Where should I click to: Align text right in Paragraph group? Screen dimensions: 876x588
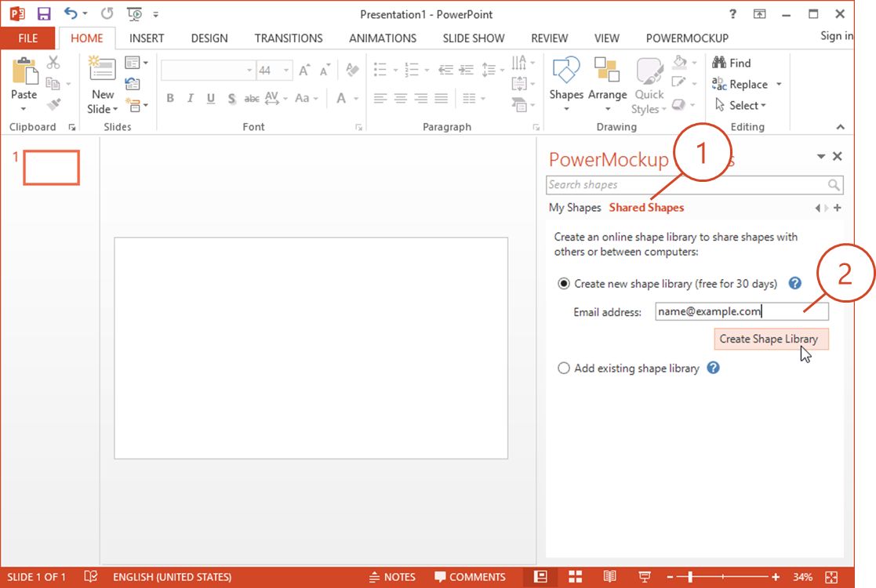[420, 98]
